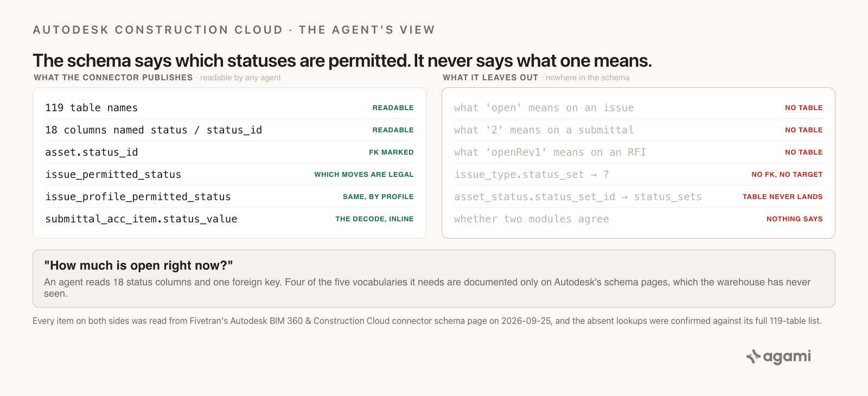Click the 'AUTODESK CONSTRUCTION CLOUD · THE AGENT'S VIEW' header
Image resolution: width=868 pixels, height=396 pixels.
[x=234, y=30]
